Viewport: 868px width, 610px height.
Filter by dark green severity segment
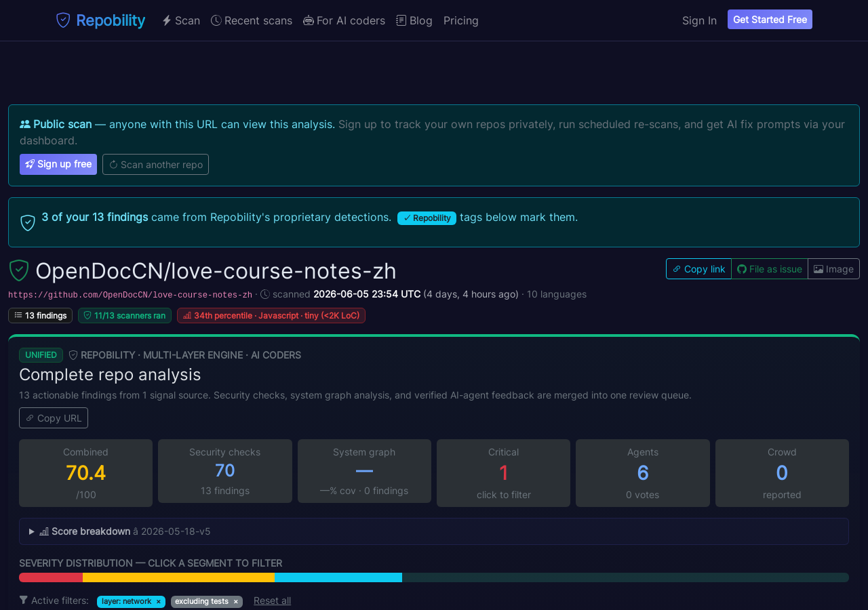625,577
